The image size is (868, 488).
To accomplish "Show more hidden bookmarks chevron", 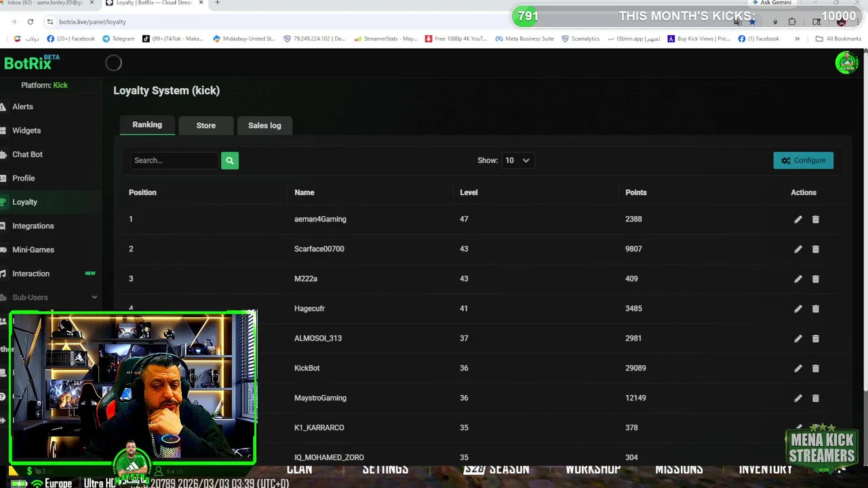I will [x=797, y=39].
